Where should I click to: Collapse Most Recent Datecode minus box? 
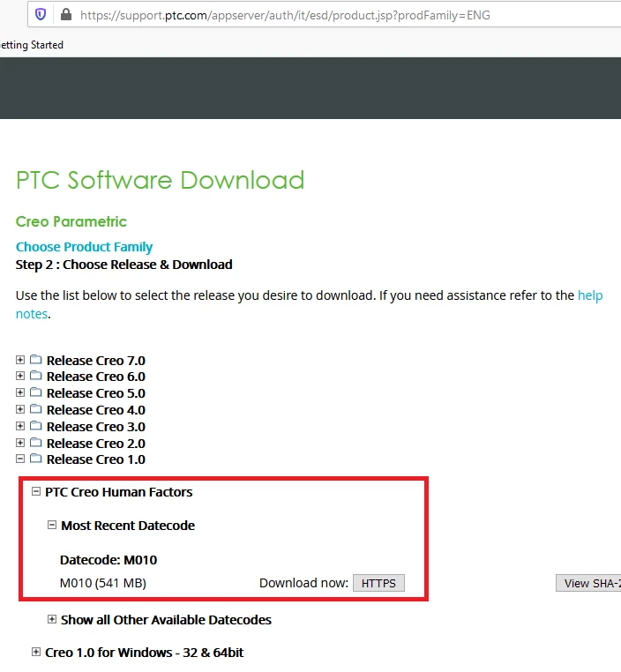(x=52, y=525)
